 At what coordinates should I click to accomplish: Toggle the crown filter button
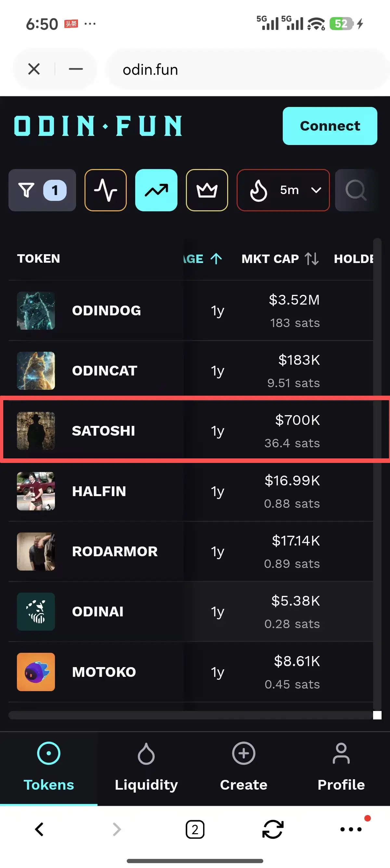[x=207, y=190]
